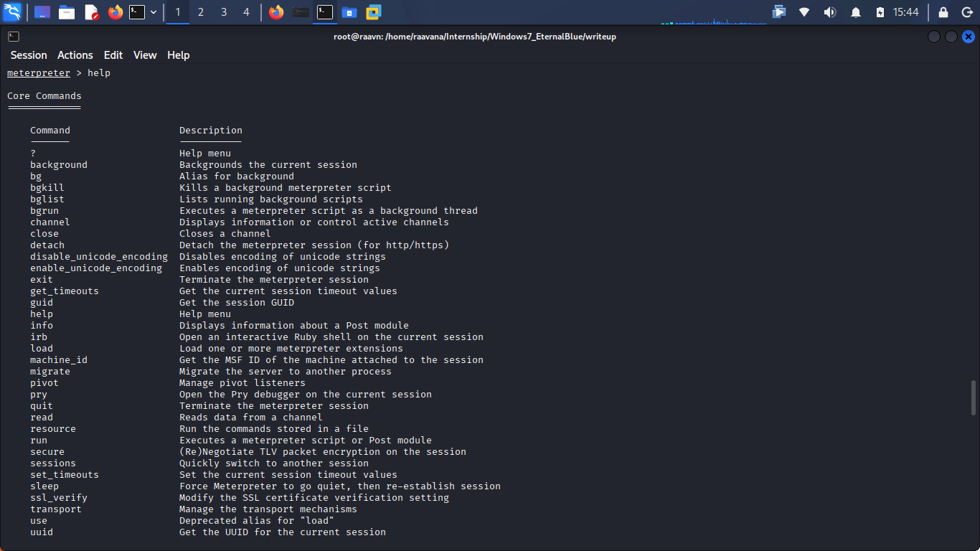This screenshot has width=980, height=551.
Task: Click the underlined meterpreter prompt
Action: 39,73
